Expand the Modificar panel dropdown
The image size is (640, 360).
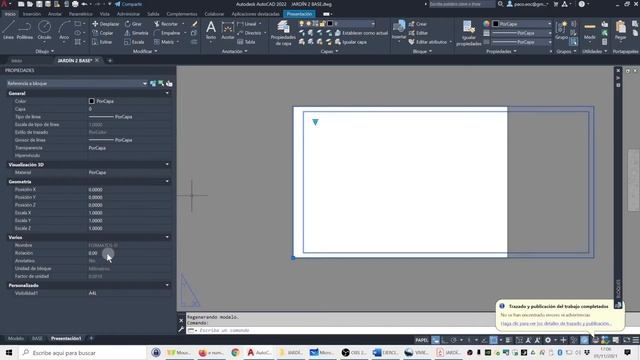click(x=145, y=51)
